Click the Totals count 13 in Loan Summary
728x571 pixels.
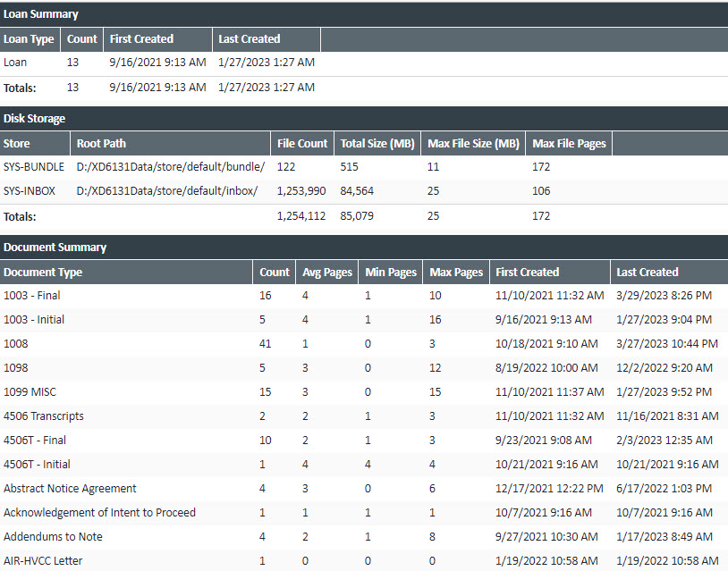pos(72,88)
